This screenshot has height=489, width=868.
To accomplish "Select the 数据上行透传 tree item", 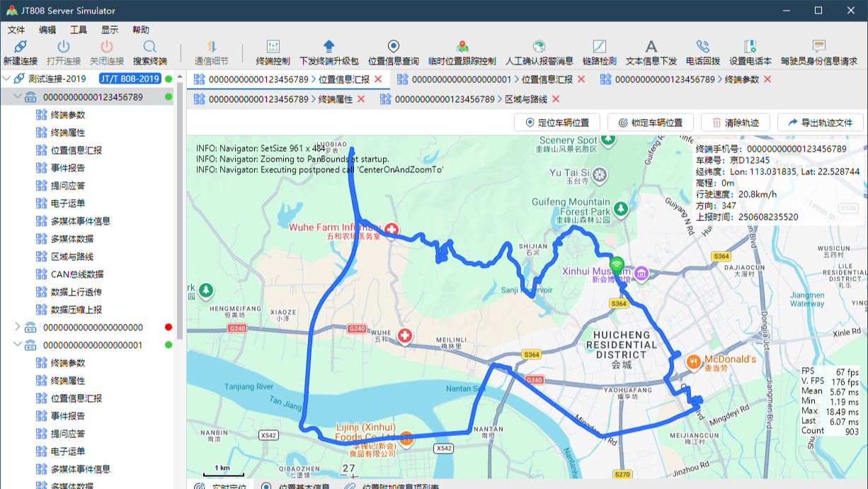I will click(x=76, y=292).
